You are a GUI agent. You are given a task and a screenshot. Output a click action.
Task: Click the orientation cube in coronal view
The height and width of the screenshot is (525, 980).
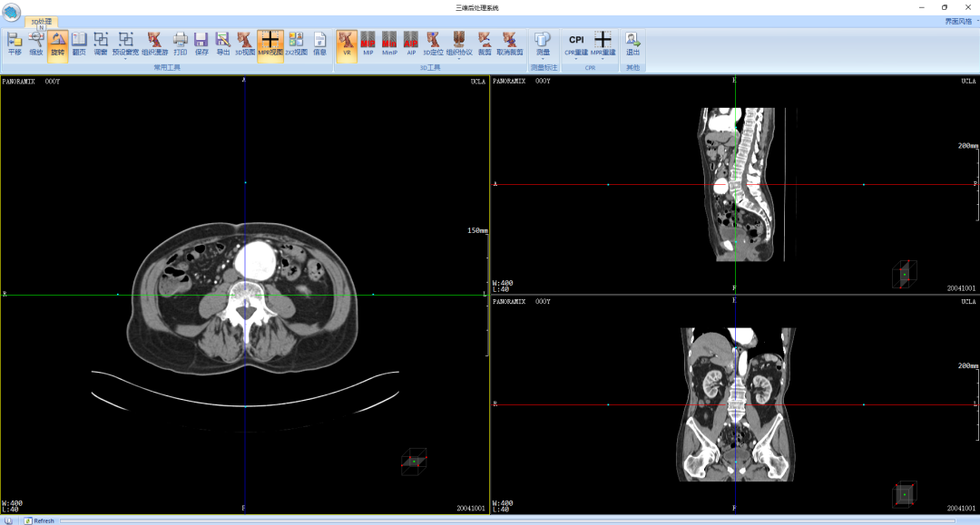click(x=905, y=494)
